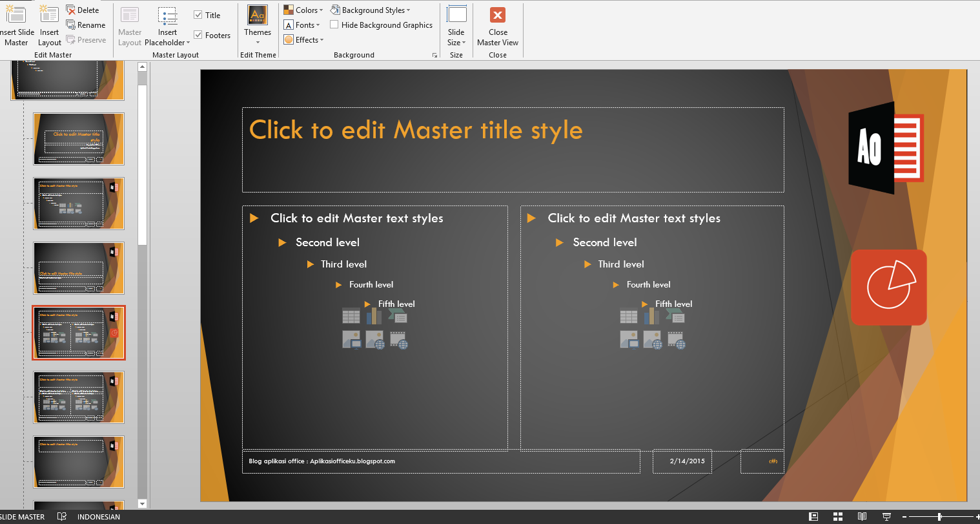Insert chart icon in right content placeholder

[652, 316]
